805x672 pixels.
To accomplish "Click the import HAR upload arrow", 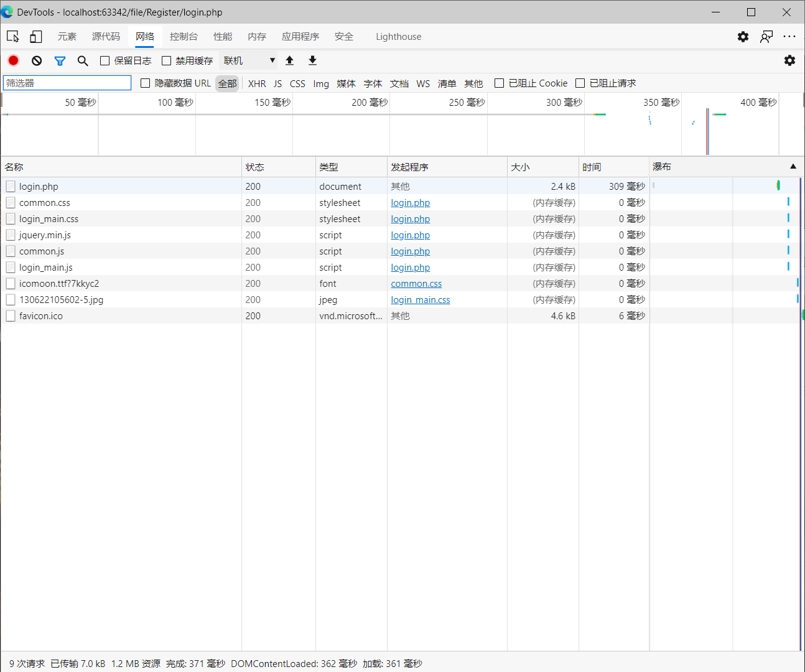I will click(289, 60).
